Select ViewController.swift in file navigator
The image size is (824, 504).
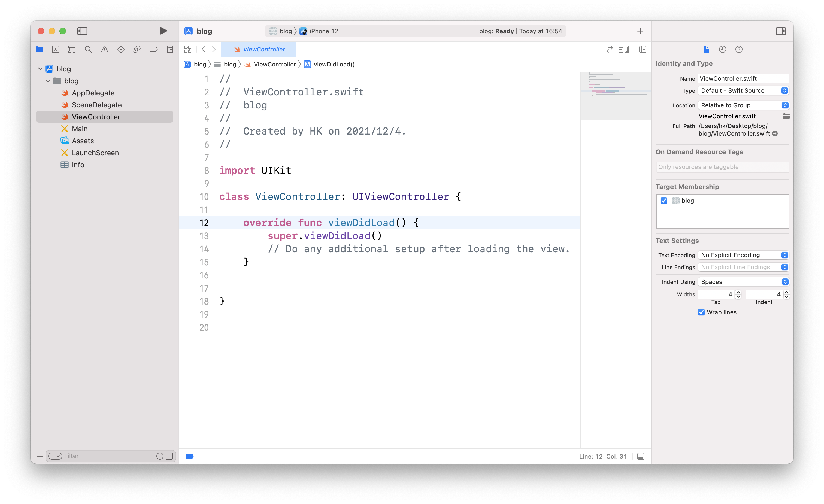96,117
